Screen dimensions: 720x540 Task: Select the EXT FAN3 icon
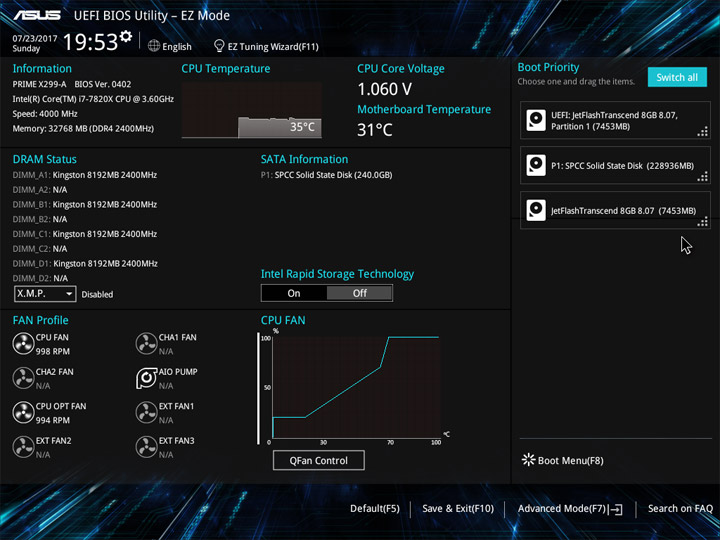(x=146, y=447)
